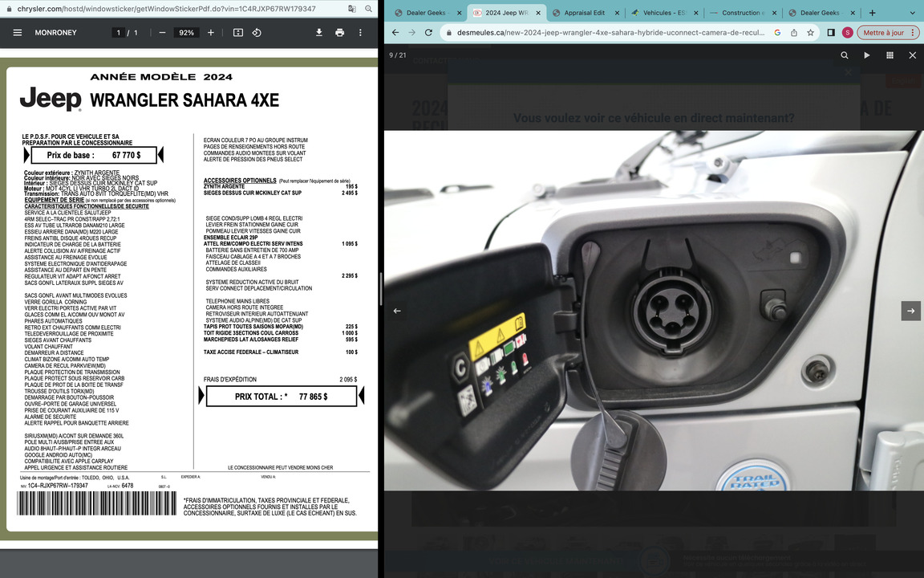Click the charging port photo

654,310
